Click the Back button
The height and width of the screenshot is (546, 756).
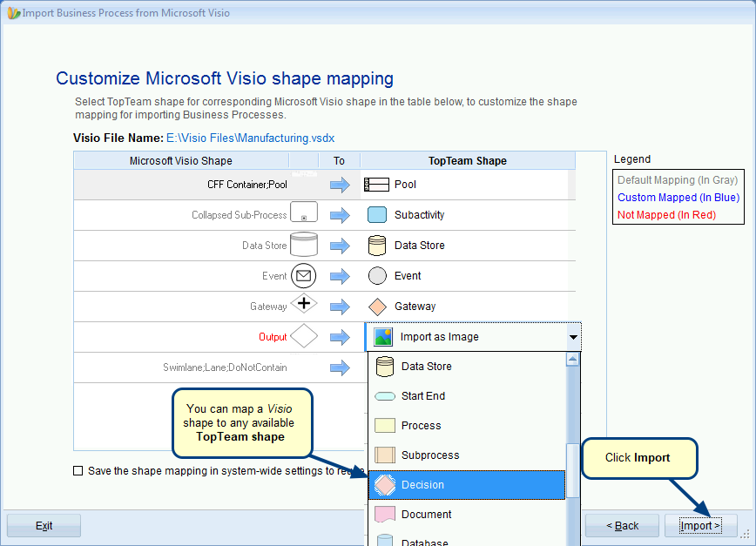622,525
